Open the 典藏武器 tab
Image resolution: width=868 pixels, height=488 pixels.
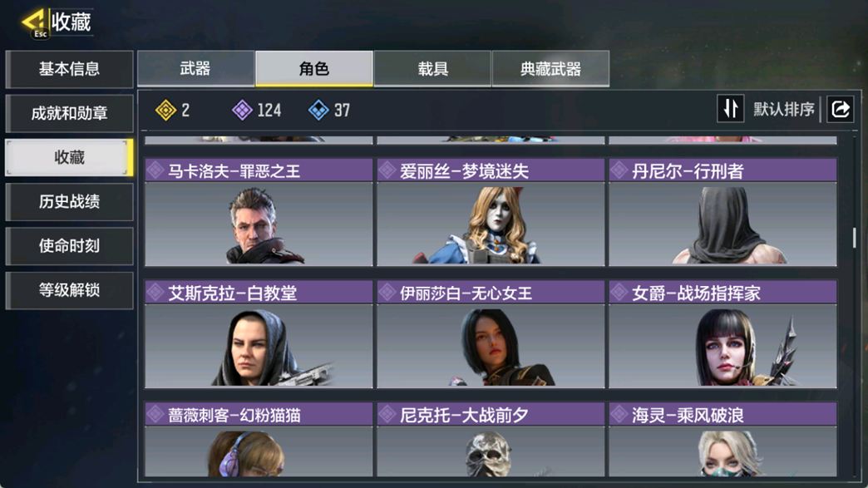tap(550, 69)
